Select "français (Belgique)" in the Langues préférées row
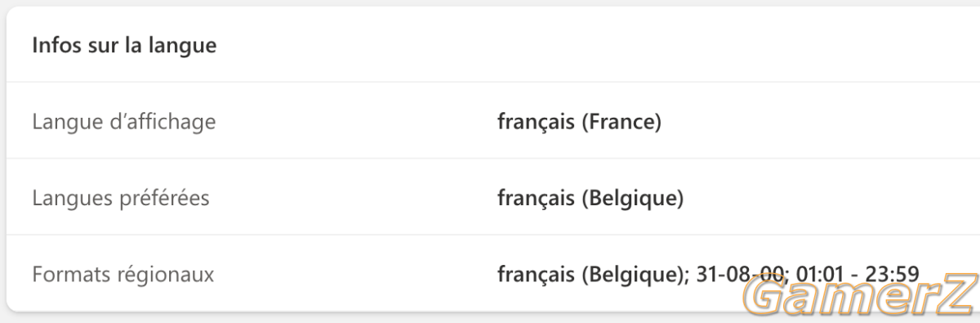 [x=591, y=199]
